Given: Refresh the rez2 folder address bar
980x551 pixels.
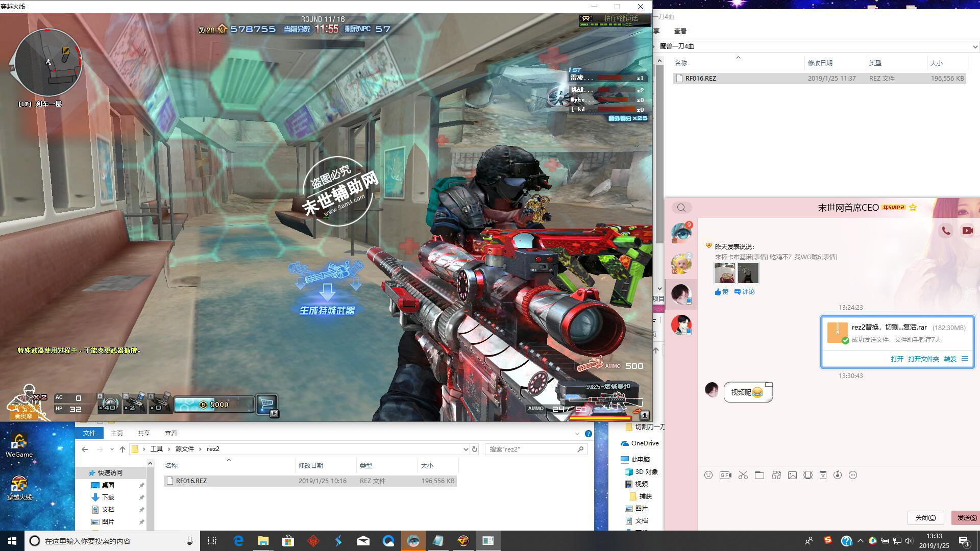Looking at the screenshot, I should 475,449.
